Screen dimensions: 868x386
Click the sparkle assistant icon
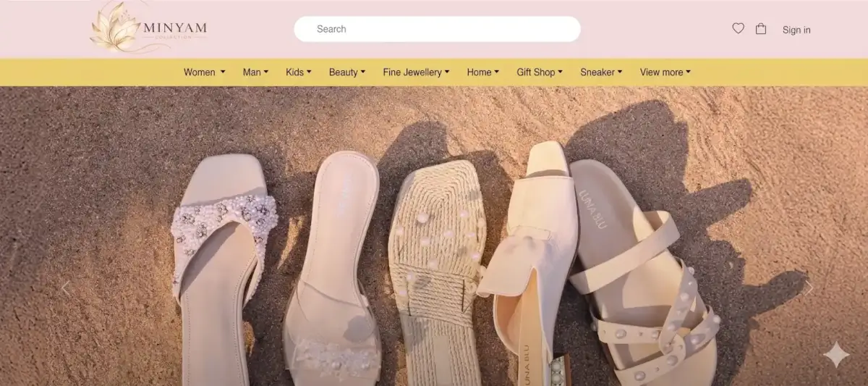(x=837, y=355)
